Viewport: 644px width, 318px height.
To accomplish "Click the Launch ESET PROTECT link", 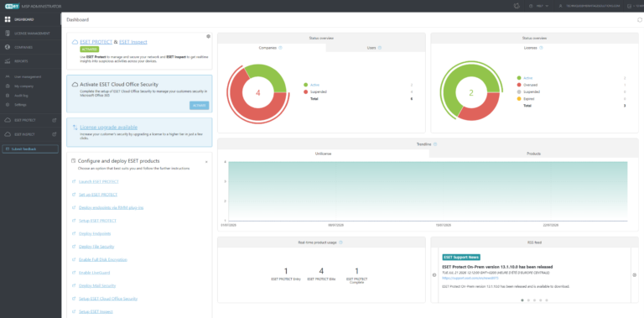I will [x=99, y=181].
